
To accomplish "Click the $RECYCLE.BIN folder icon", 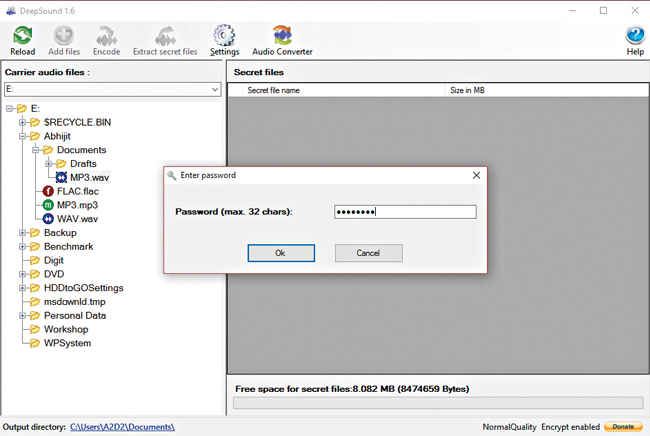I will [35, 122].
